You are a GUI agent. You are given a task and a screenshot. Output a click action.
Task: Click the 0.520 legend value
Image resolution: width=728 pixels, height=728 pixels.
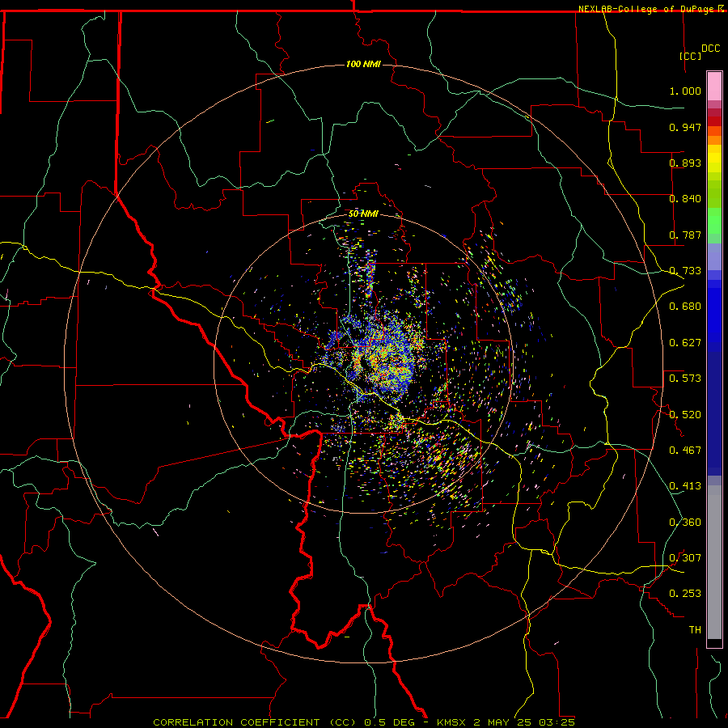[x=685, y=415]
